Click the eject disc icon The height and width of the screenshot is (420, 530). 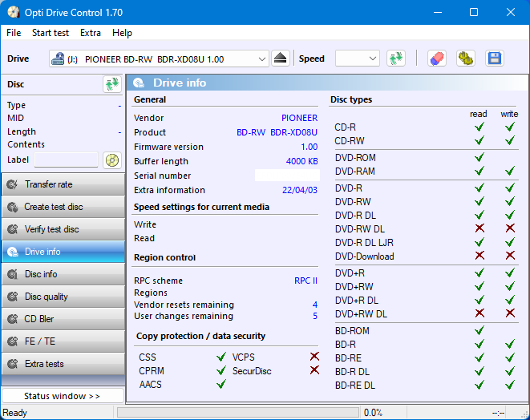(280, 59)
